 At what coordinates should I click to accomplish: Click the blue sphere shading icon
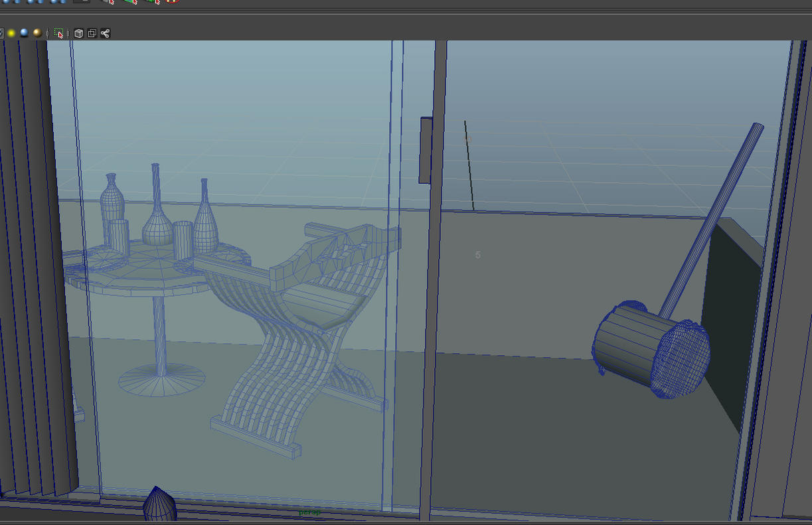24,33
